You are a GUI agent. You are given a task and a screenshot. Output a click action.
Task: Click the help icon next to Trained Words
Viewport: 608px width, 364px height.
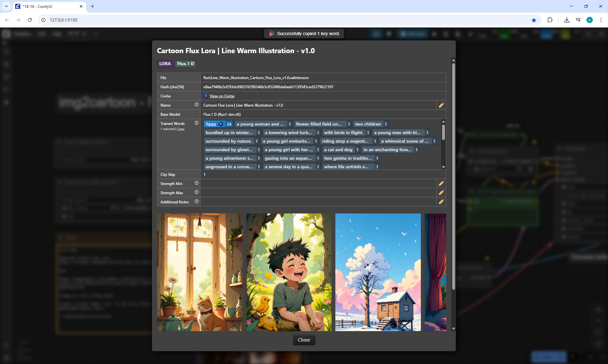click(x=196, y=123)
